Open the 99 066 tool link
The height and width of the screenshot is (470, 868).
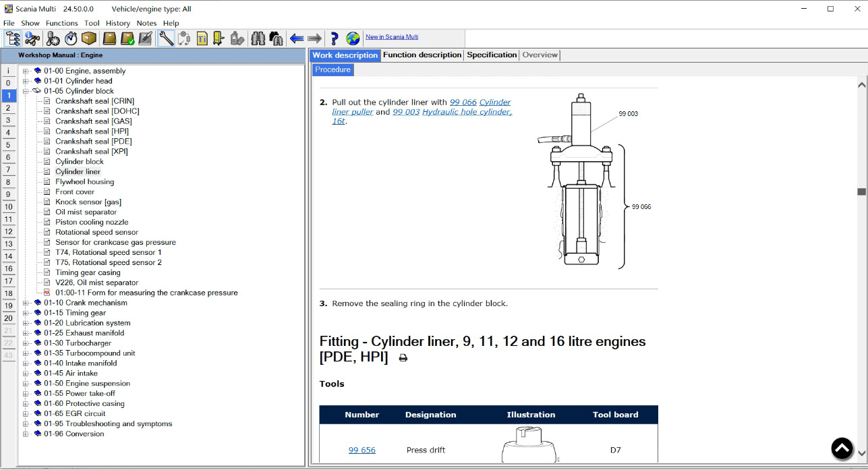tap(463, 102)
